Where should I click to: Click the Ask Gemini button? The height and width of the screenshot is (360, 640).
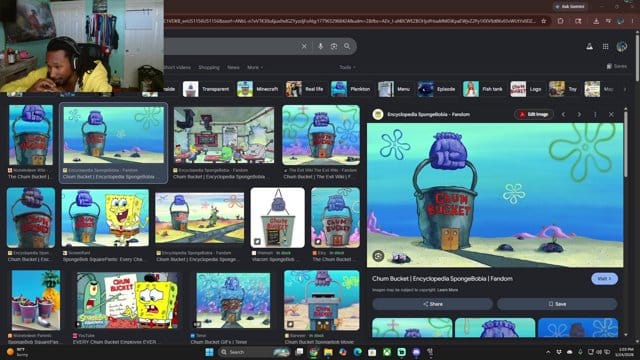pyautogui.click(x=570, y=7)
